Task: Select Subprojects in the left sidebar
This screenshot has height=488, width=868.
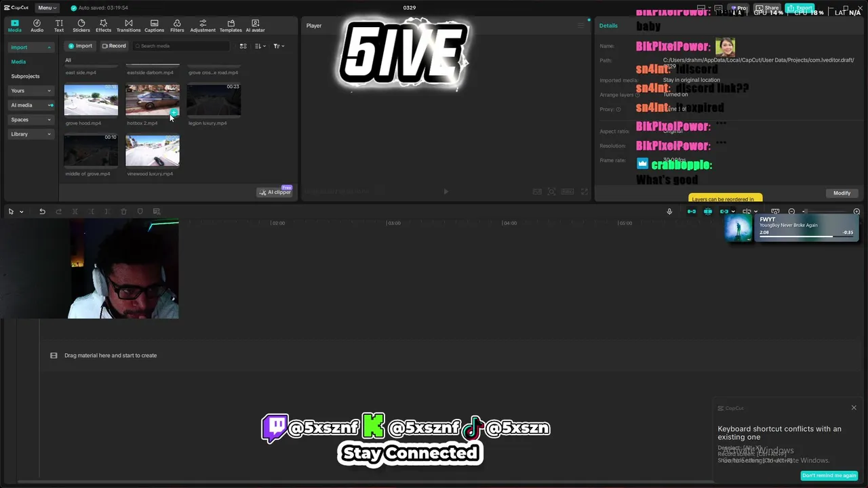Action: pyautogui.click(x=25, y=77)
